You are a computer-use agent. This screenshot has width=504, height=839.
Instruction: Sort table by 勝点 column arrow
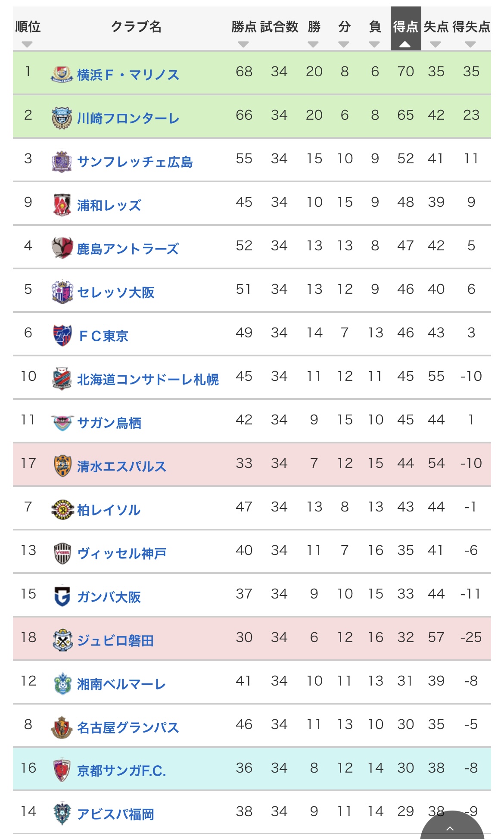pyautogui.click(x=243, y=44)
